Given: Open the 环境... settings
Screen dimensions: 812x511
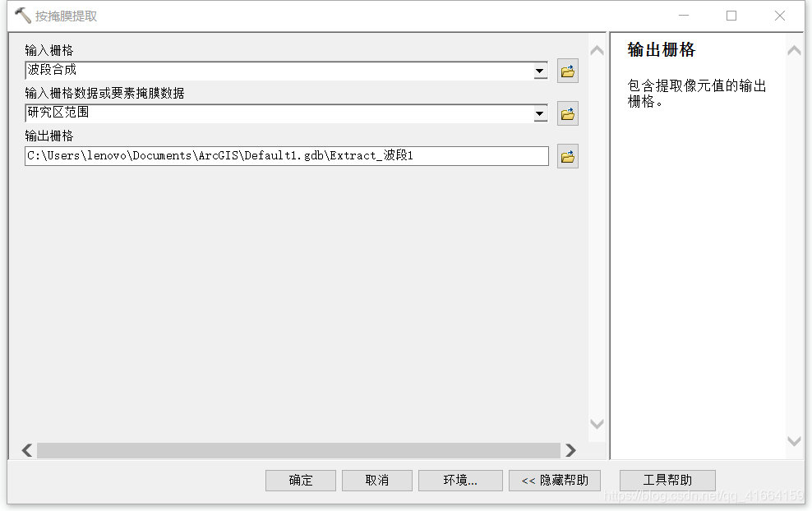Looking at the screenshot, I should (x=460, y=481).
